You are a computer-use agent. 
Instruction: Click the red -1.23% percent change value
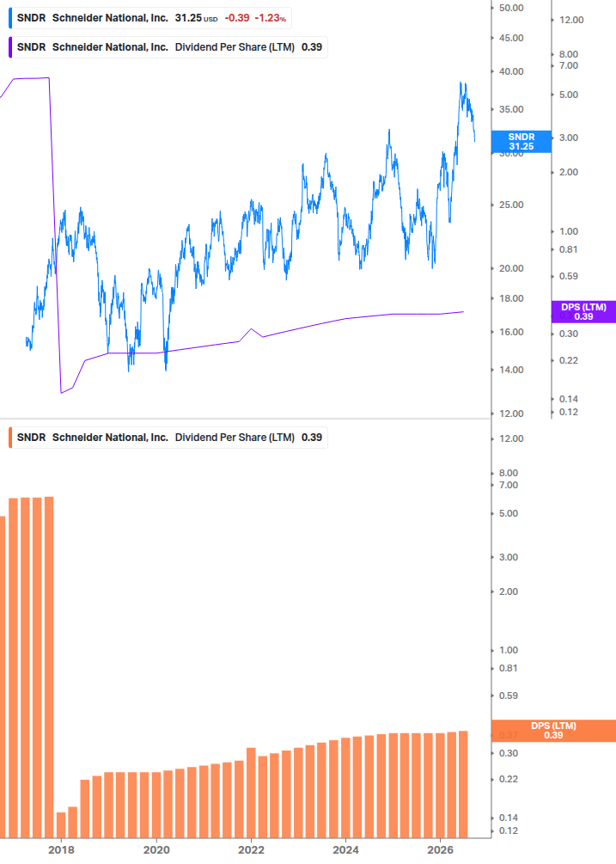pos(271,18)
